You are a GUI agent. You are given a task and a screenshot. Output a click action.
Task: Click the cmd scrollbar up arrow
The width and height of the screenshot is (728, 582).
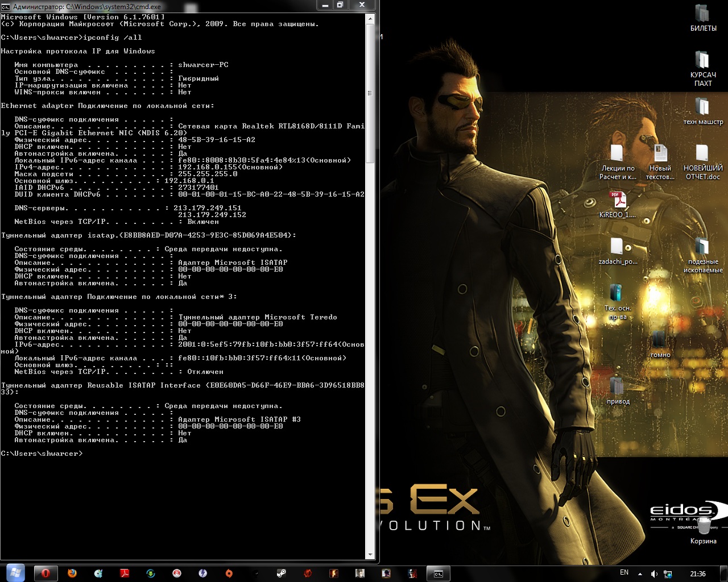pyautogui.click(x=370, y=19)
